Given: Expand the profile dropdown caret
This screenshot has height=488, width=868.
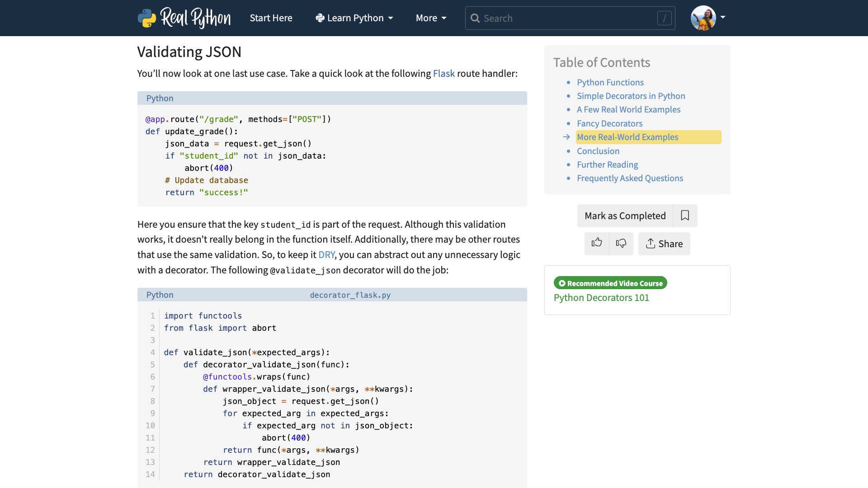Looking at the screenshot, I should click(723, 17).
